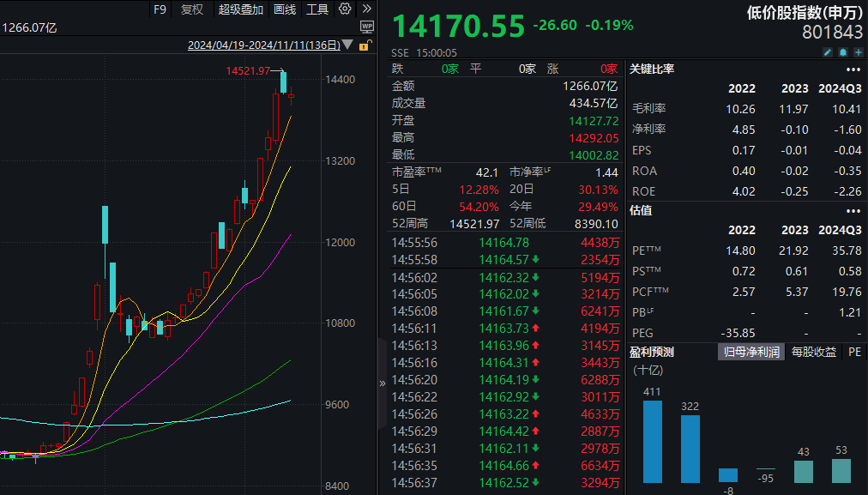This screenshot has width=868, height=495.
Task: Toggle 超级叠加 overlay mode
Action: (241, 9)
